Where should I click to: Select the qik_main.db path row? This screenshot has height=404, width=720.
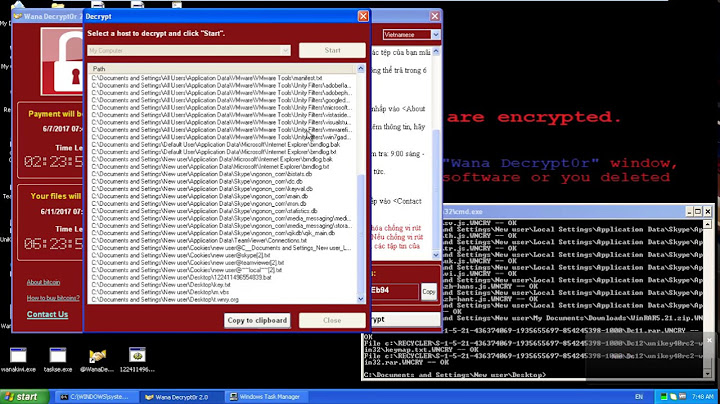click(213, 233)
